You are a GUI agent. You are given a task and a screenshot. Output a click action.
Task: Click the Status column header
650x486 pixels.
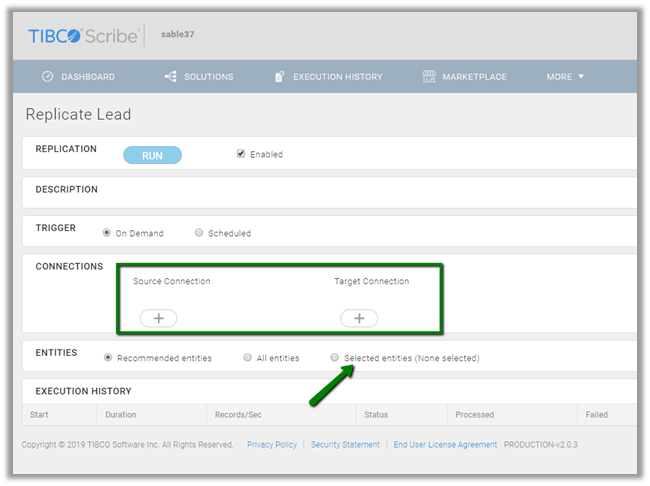click(376, 414)
